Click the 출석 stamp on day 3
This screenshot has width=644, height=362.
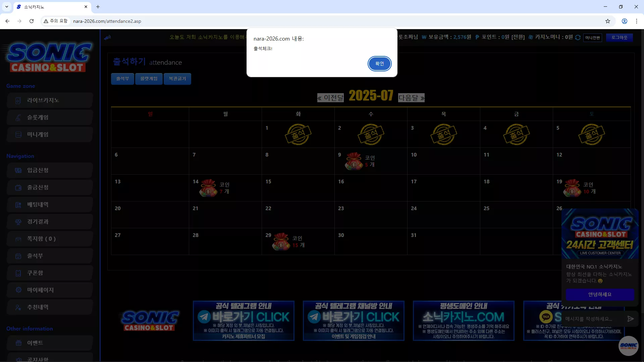click(444, 134)
